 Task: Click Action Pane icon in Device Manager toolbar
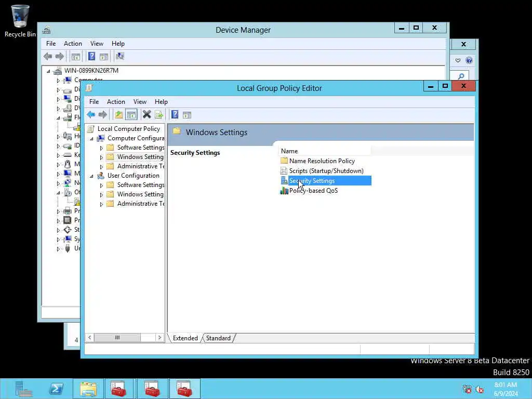pyautogui.click(x=104, y=57)
